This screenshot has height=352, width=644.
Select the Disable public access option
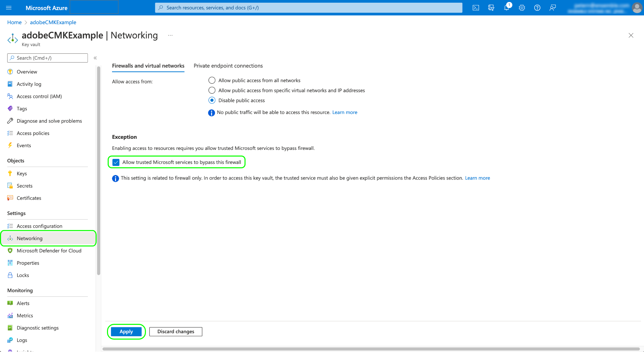212,100
